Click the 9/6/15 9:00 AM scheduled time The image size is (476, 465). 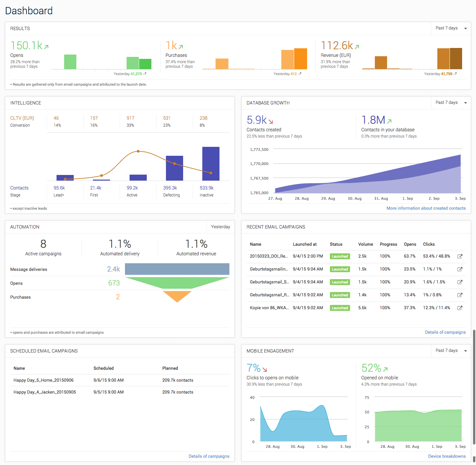[108, 380]
